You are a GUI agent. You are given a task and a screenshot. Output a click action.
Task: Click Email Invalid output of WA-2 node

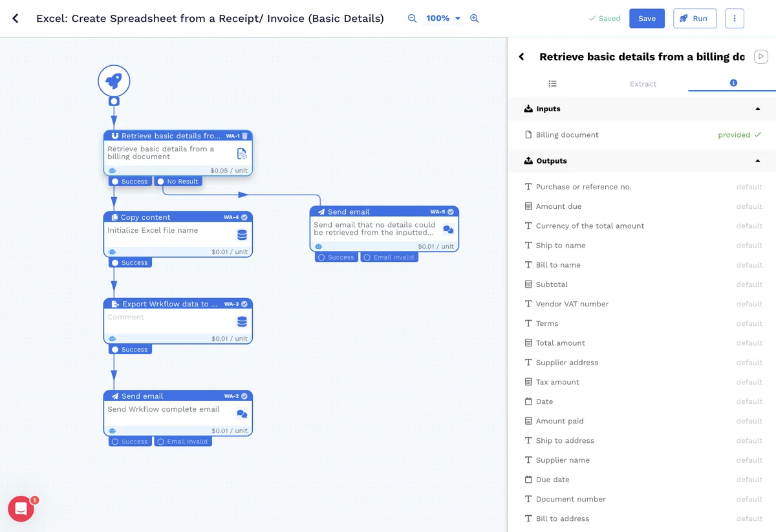pyautogui.click(x=183, y=442)
